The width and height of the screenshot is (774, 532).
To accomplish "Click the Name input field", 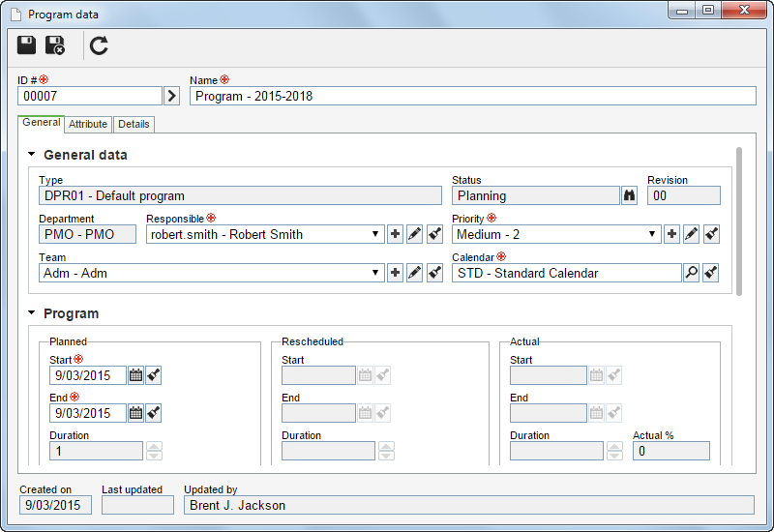I will tap(473, 96).
